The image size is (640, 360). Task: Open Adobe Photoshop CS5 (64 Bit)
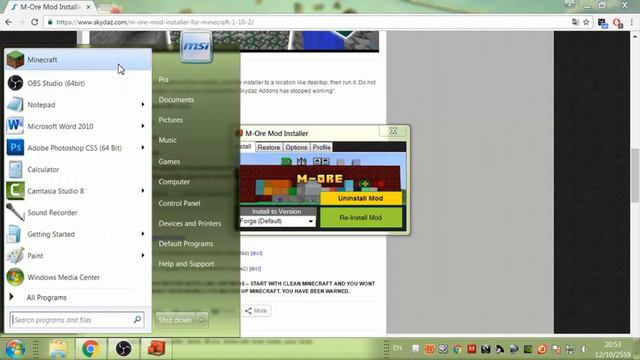click(x=78, y=148)
